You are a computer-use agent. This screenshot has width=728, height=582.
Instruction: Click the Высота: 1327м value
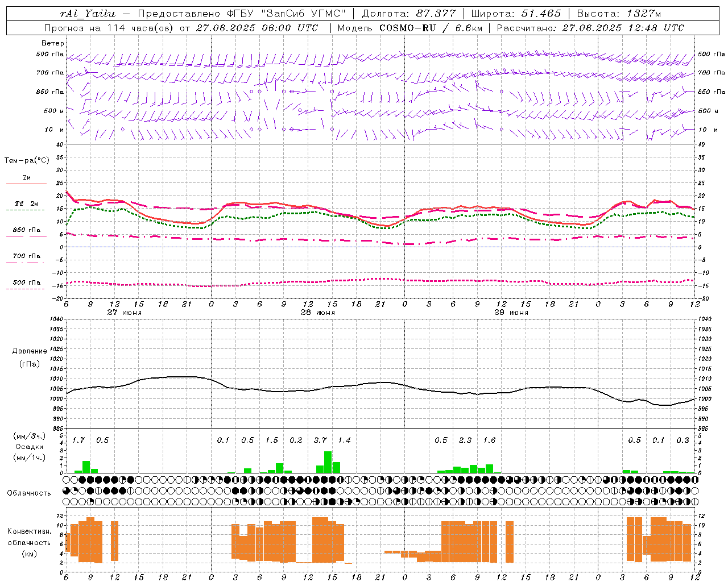pos(619,14)
